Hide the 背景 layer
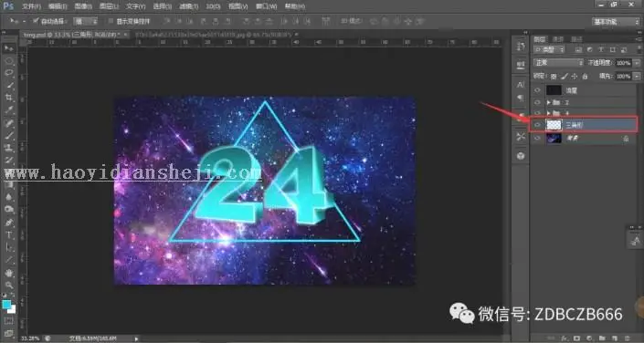Image resolution: width=644 pixels, height=343 pixels. point(537,139)
